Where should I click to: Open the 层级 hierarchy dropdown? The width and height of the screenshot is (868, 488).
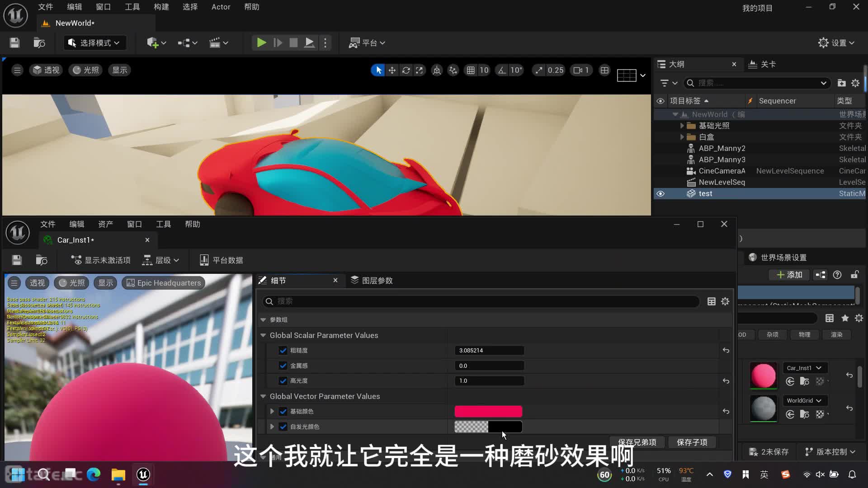161,260
